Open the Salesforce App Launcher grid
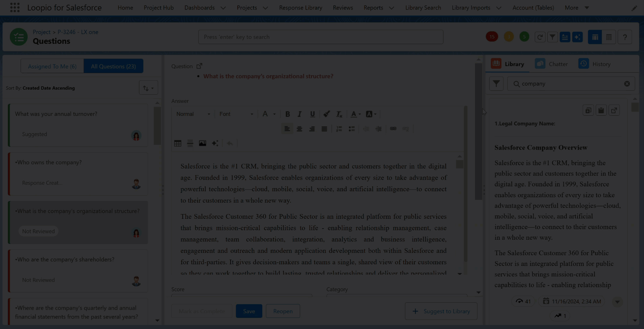The height and width of the screenshot is (329, 644). pos(15,7)
